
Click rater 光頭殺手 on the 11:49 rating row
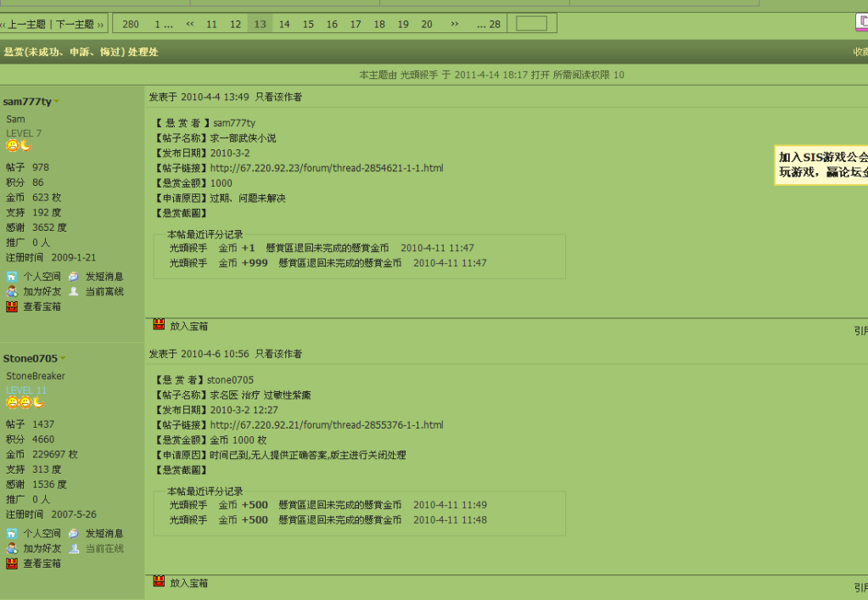tap(188, 505)
